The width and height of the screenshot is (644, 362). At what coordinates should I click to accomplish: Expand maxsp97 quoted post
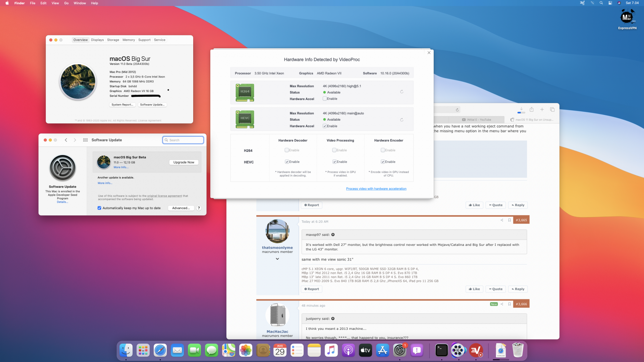click(x=333, y=235)
